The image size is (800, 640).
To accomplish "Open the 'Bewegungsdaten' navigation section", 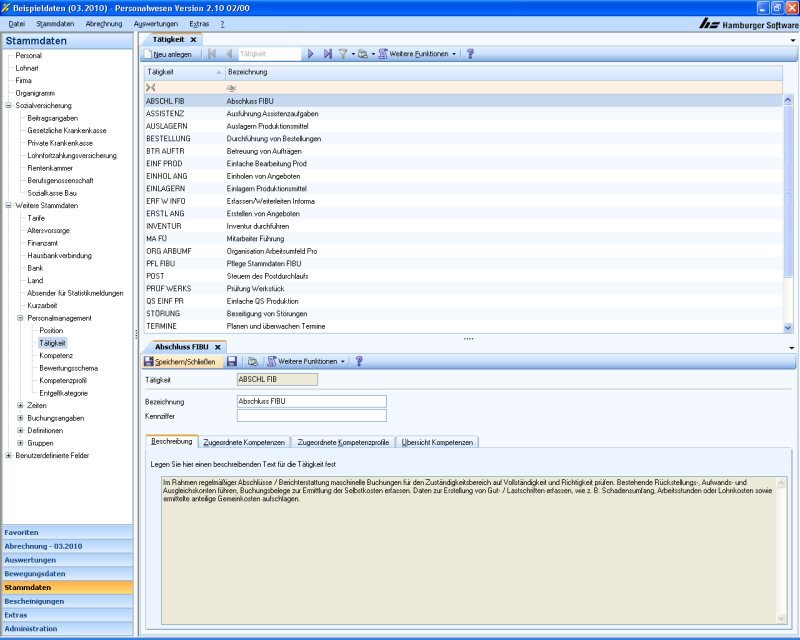I will coord(35,574).
